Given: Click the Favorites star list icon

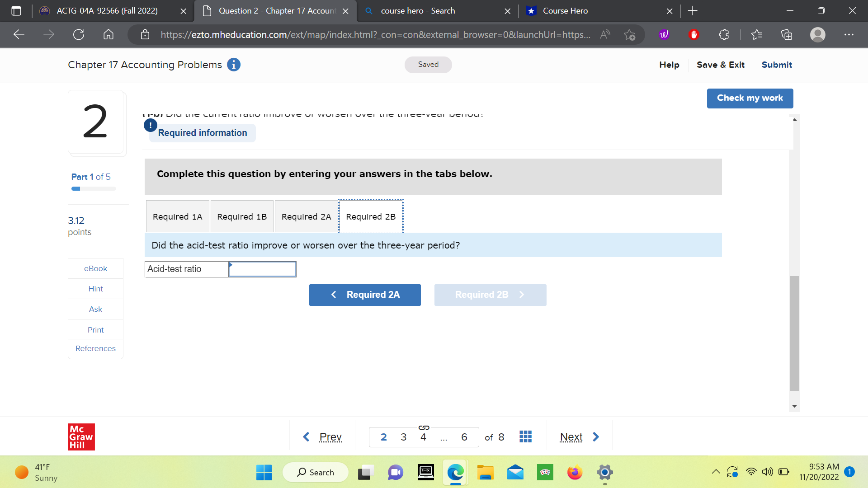Looking at the screenshot, I should pos(756,35).
